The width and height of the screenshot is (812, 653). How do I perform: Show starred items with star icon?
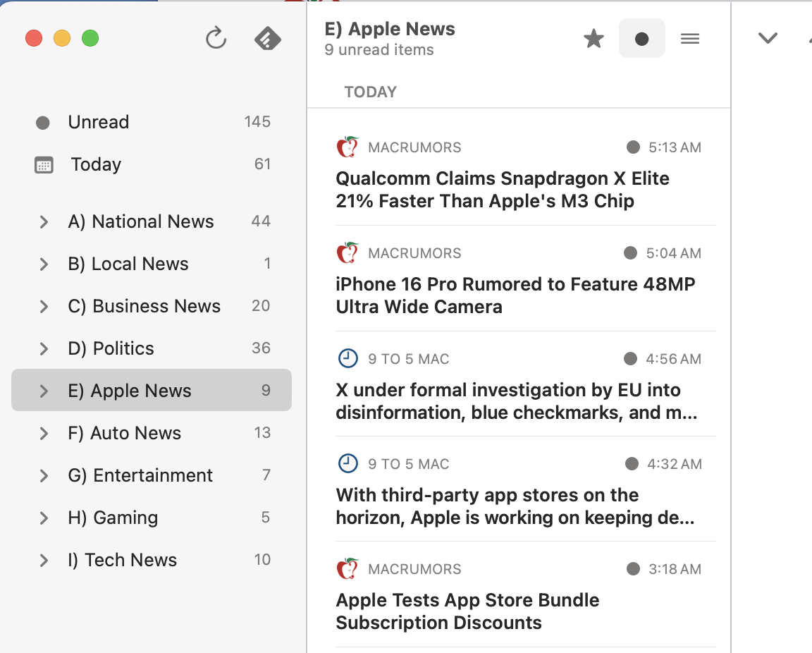point(593,38)
